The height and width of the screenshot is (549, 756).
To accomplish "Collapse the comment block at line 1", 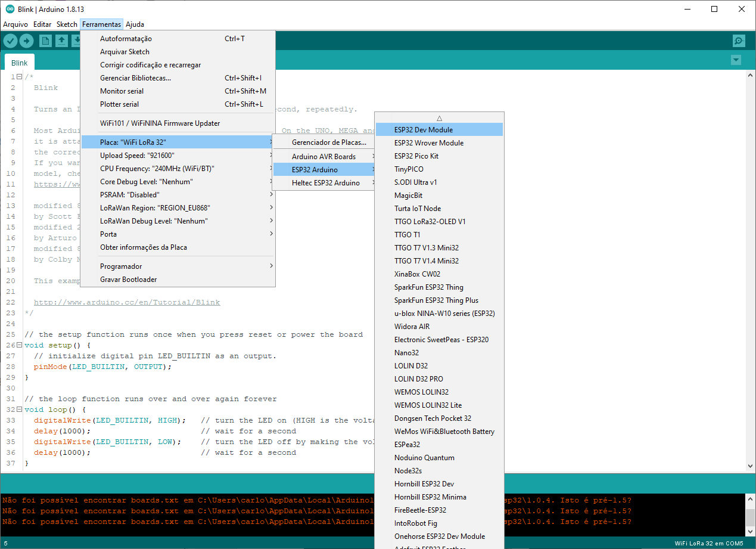I will click(20, 77).
